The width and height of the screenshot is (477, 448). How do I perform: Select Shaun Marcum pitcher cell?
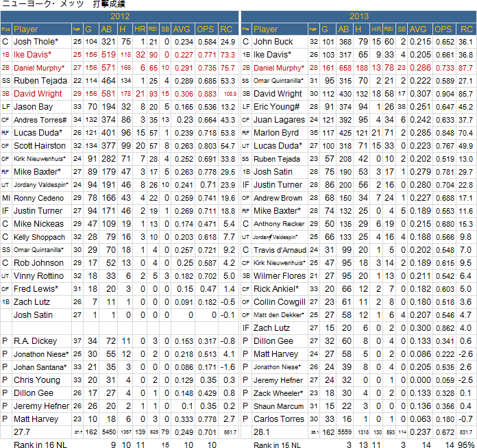[279, 406]
